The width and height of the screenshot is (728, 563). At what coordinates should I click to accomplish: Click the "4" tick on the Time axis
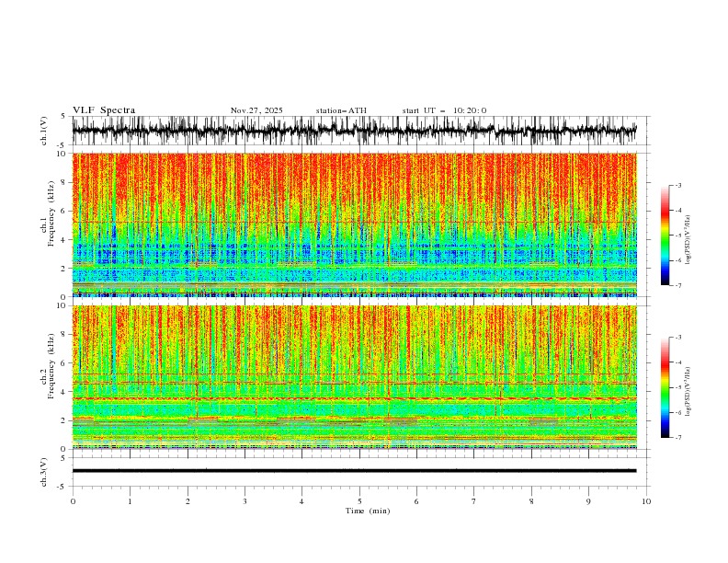tap(301, 501)
